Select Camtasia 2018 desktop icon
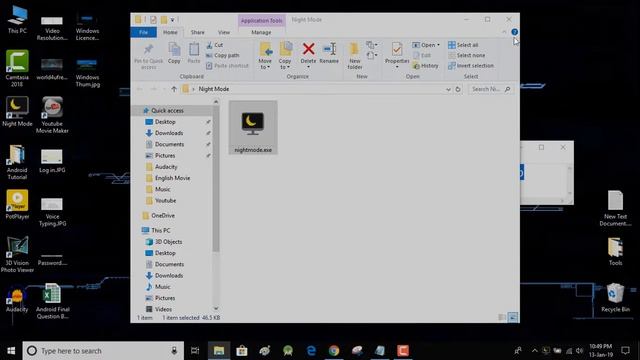640x360 pixels. point(17,69)
